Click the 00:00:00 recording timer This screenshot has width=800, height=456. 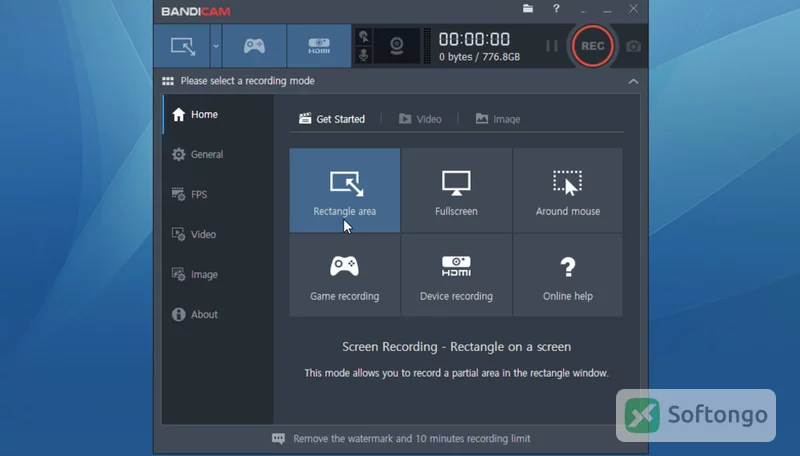coord(474,39)
